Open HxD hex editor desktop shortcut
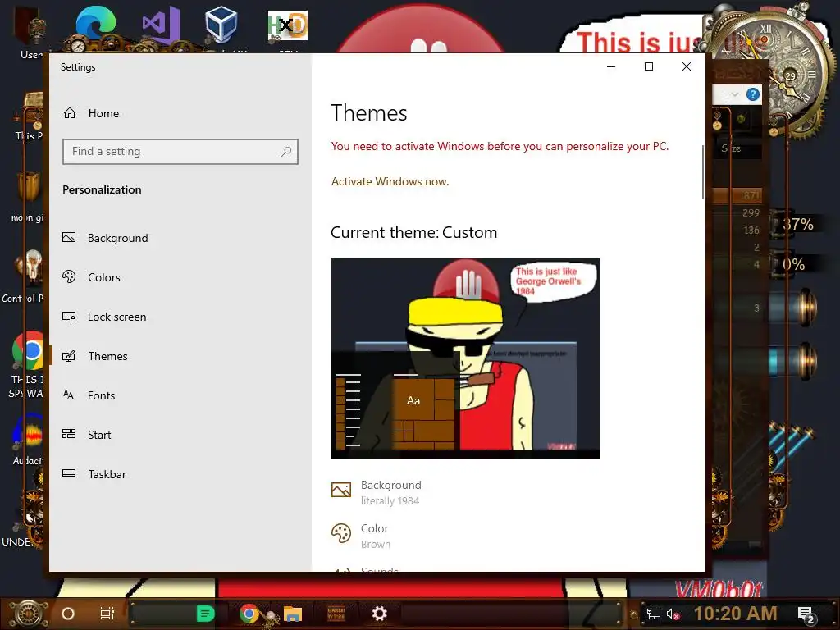The width and height of the screenshot is (840, 630). click(288, 25)
